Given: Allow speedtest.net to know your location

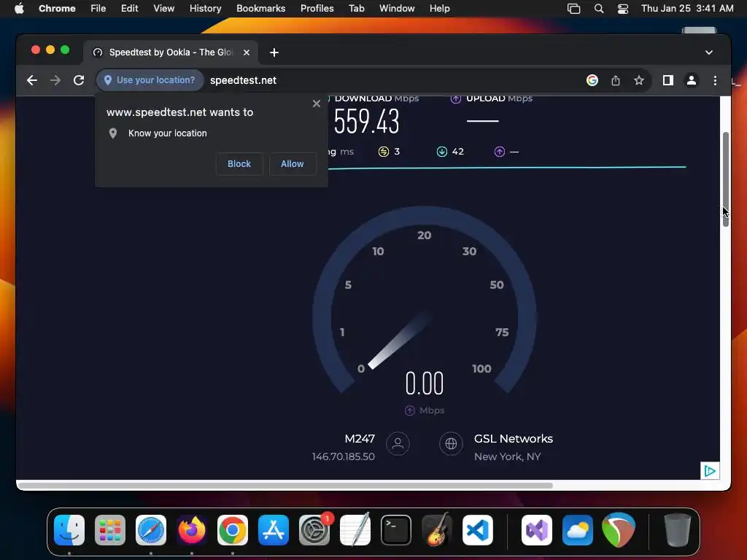Looking at the screenshot, I should (x=292, y=164).
